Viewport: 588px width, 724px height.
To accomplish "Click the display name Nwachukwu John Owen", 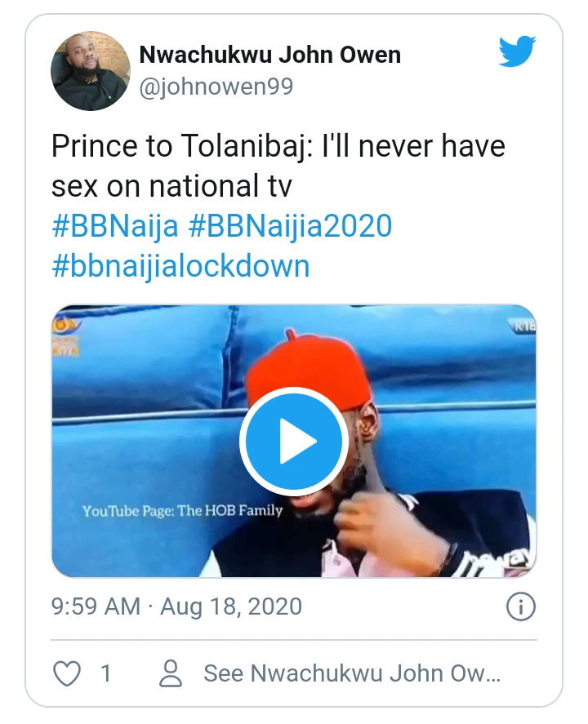I will (269, 55).
